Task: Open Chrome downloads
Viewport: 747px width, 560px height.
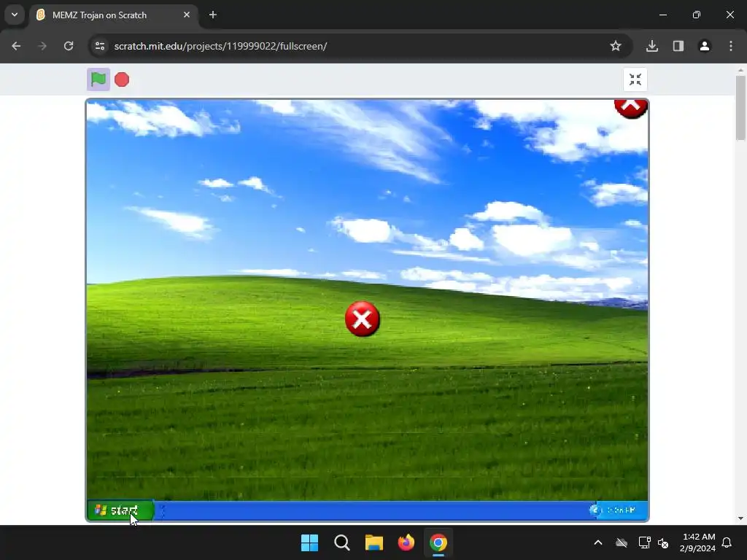Action: coord(652,46)
